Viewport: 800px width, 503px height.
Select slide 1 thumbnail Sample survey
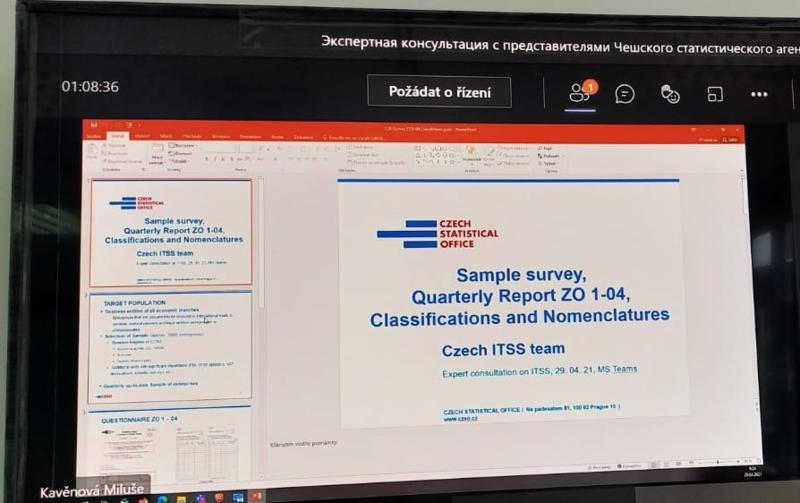click(x=171, y=233)
